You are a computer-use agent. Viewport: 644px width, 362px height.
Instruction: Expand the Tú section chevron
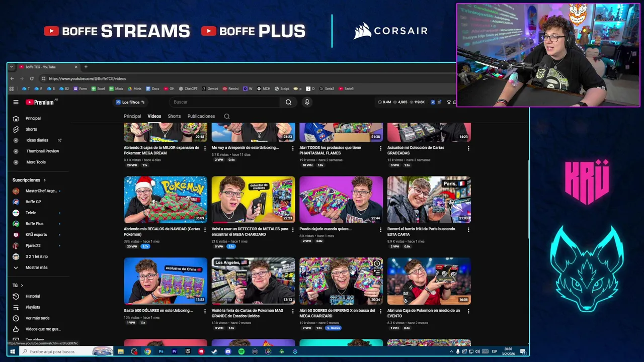tap(22, 286)
